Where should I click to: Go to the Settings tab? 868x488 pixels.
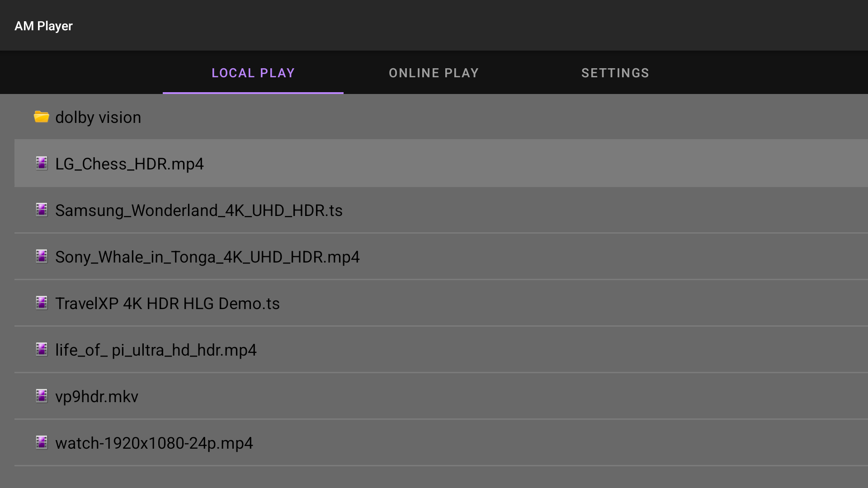point(615,73)
